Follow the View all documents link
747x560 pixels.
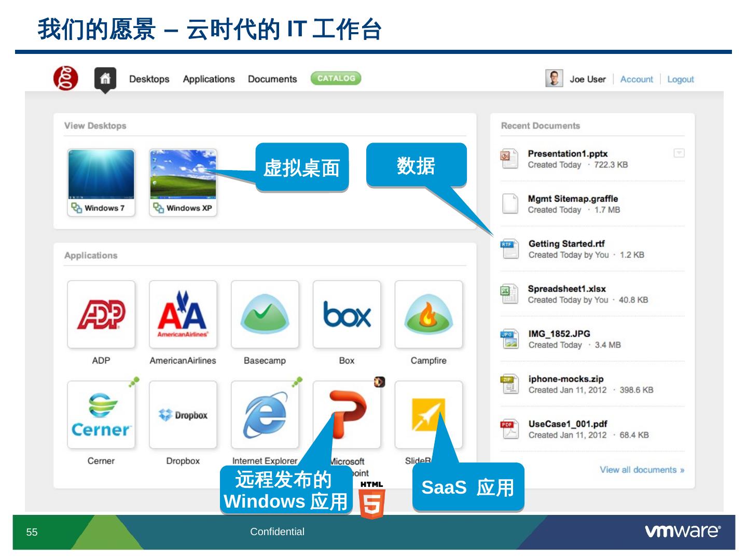coord(642,470)
